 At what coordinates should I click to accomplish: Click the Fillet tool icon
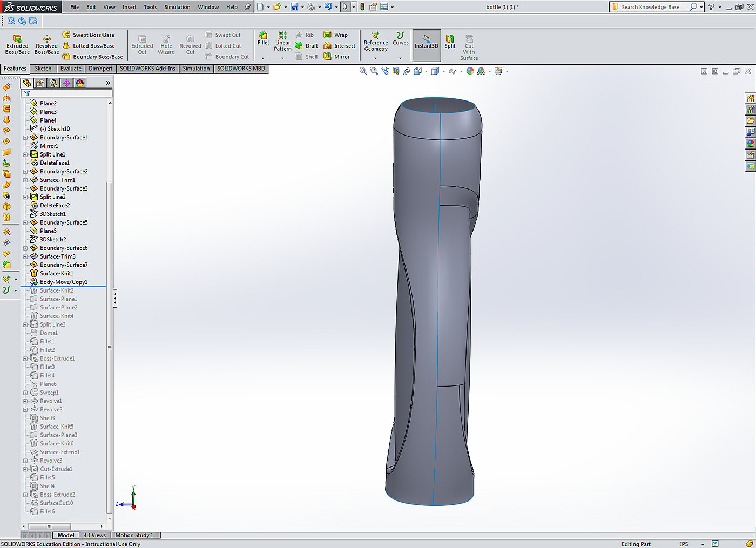click(263, 36)
